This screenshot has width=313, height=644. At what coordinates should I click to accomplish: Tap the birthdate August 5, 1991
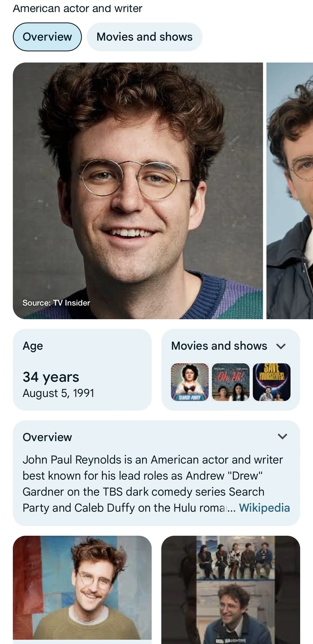58,393
